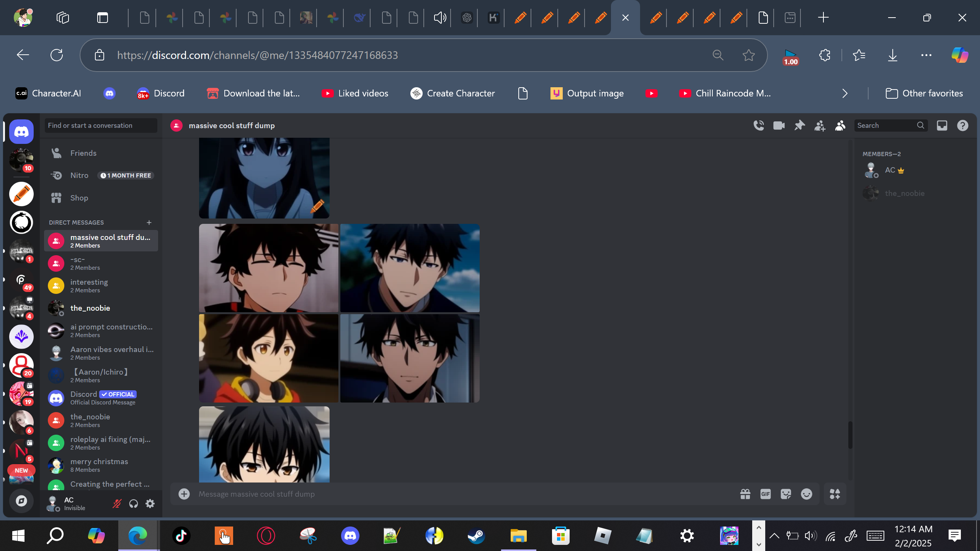Show hidden system tray icons
Image resolution: width=980 pixels, height=551 pixels.
tap(774, 536)
